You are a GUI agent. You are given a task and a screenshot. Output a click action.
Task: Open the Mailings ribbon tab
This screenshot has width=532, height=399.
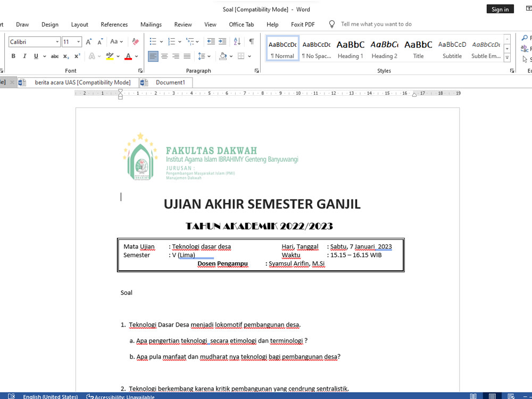151,24
